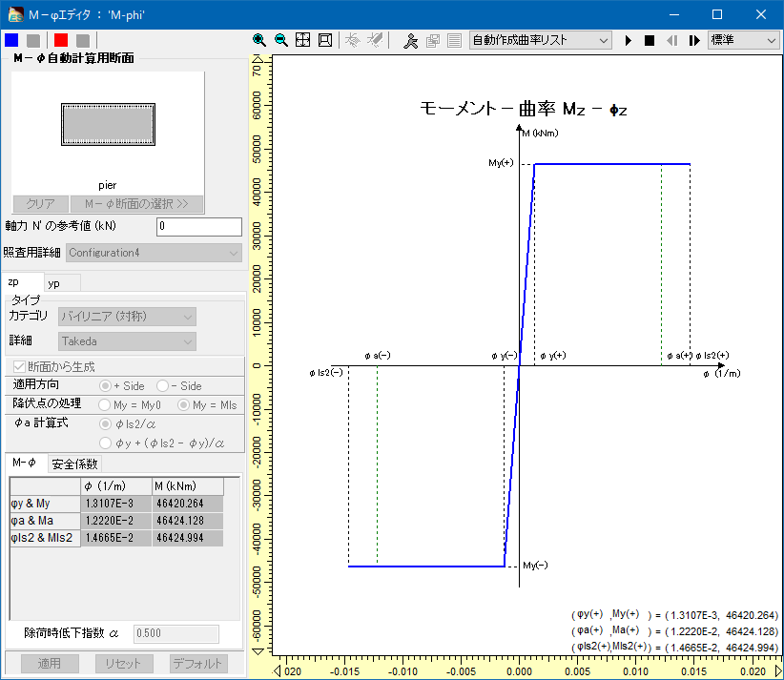Image resolution: width=784 pixels, height=680 pixels.
Task: Click the zoom in magnifier icon
Action: (259, 40)
